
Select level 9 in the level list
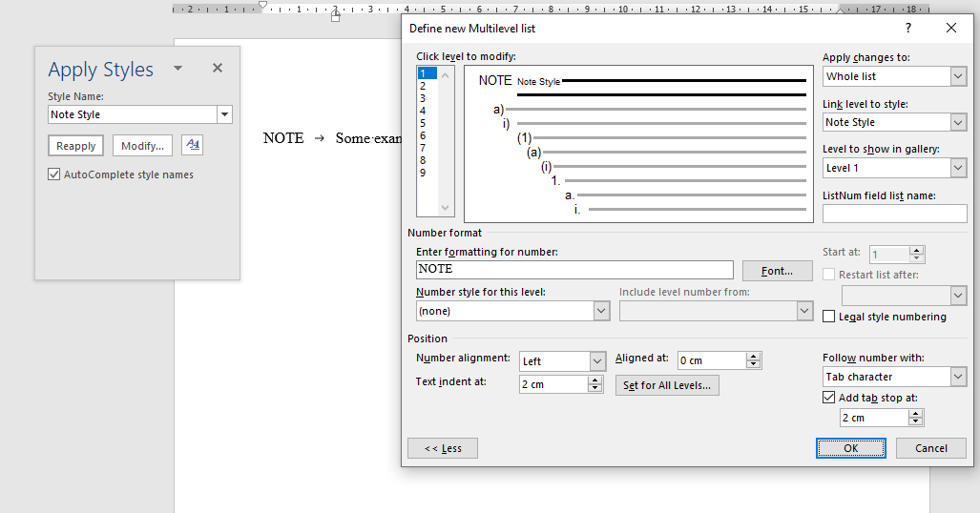427,174
